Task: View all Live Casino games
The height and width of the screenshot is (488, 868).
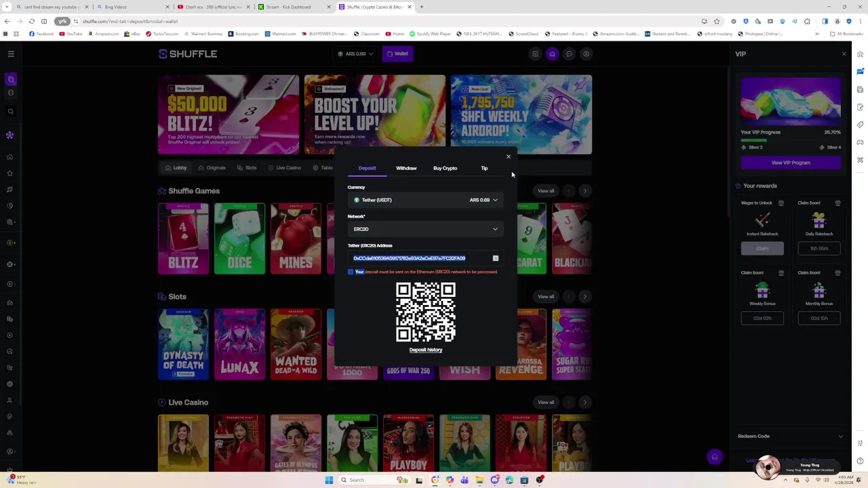Action: (x=545, y=402)
